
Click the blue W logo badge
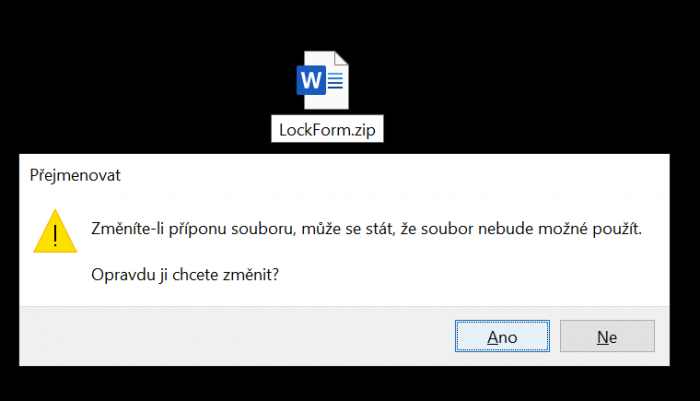point(311,80)
